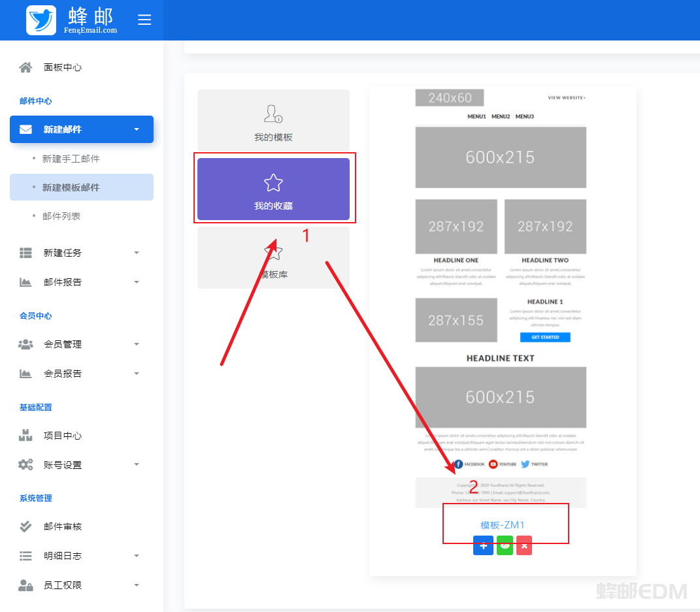Click the user-lock icon beside 员工权限
This screenshot has width=700, height=612.
tap(25, 585)
